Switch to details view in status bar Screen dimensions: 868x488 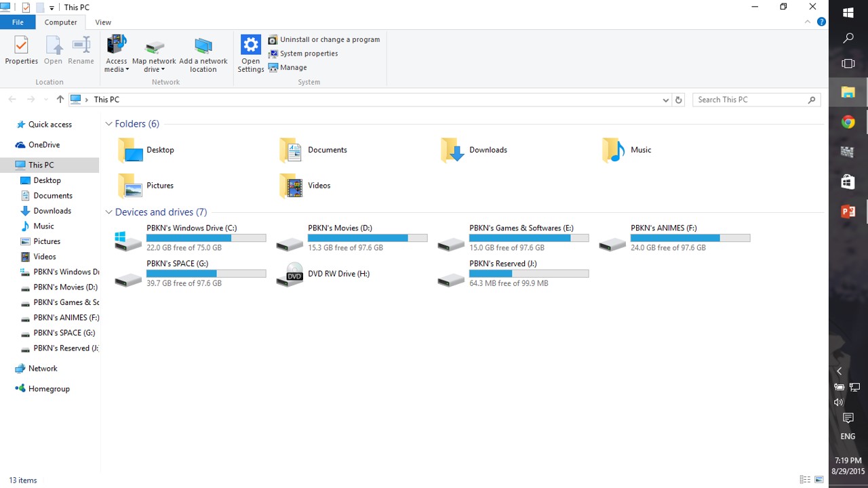[805, 480]
